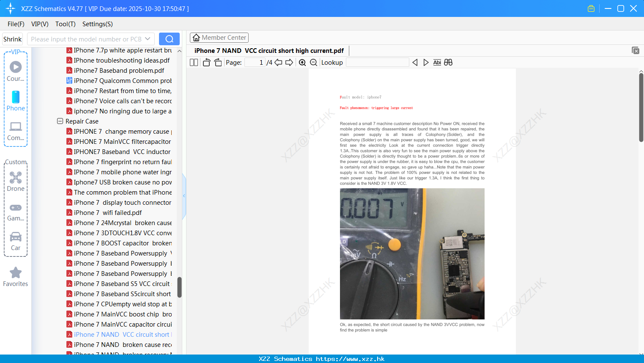644x363 pixels.
Task: Go to previous page arrow
Action: tap(278, 63)
